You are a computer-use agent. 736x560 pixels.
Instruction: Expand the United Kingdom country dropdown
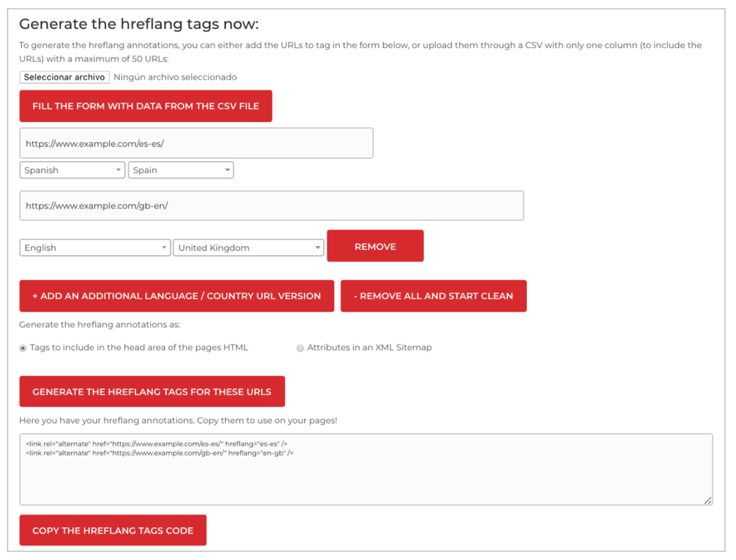pyautogui.click(x=248, y=248)
